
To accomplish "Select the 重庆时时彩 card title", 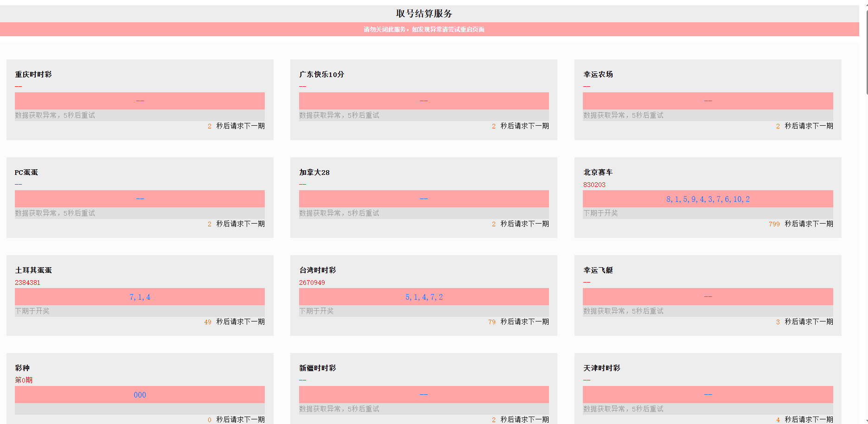I will [33, 74].
